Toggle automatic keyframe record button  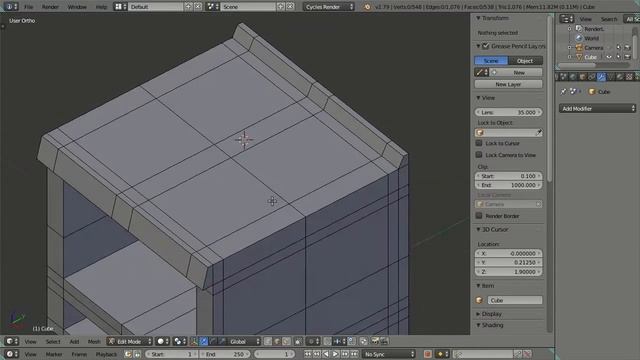(427, 354)
